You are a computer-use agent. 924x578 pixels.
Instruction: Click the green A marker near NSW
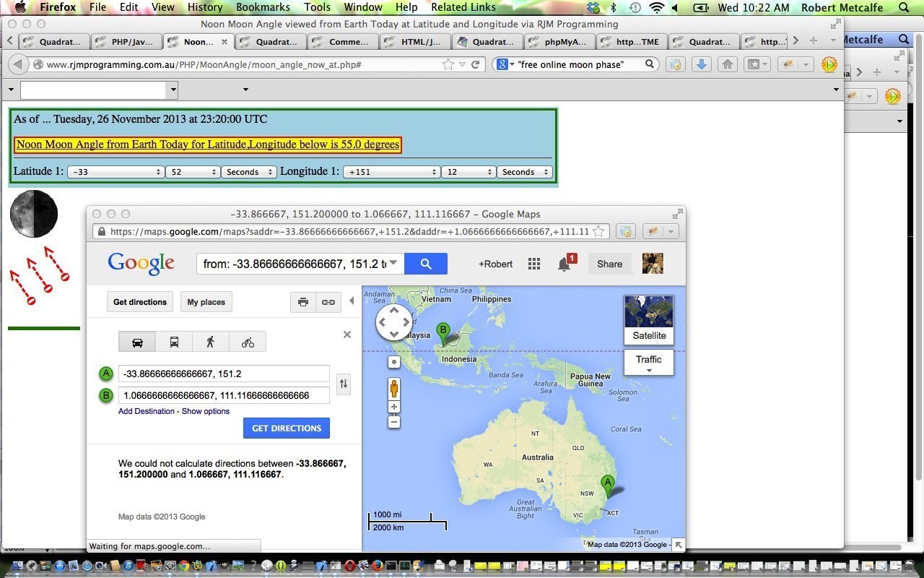(x=608, y=486)
